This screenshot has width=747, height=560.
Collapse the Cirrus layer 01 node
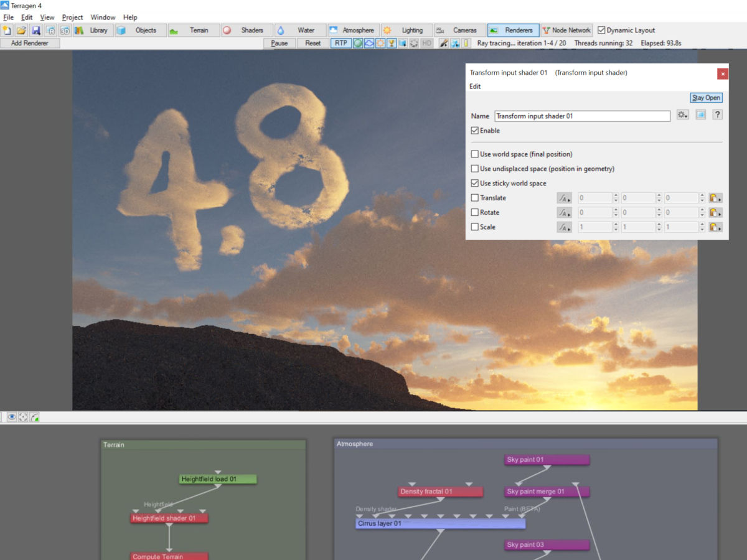pyautogui.click(x=439, y=523)
